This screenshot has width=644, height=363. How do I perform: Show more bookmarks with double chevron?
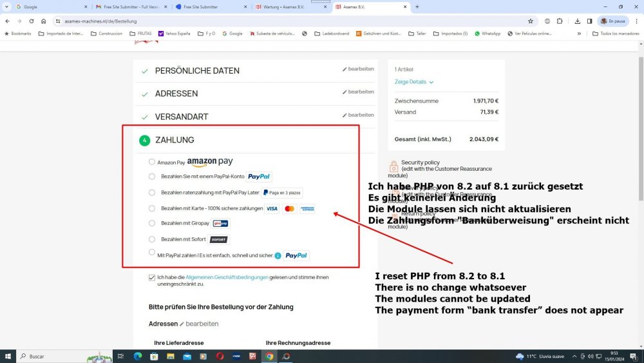pos(579,34)
